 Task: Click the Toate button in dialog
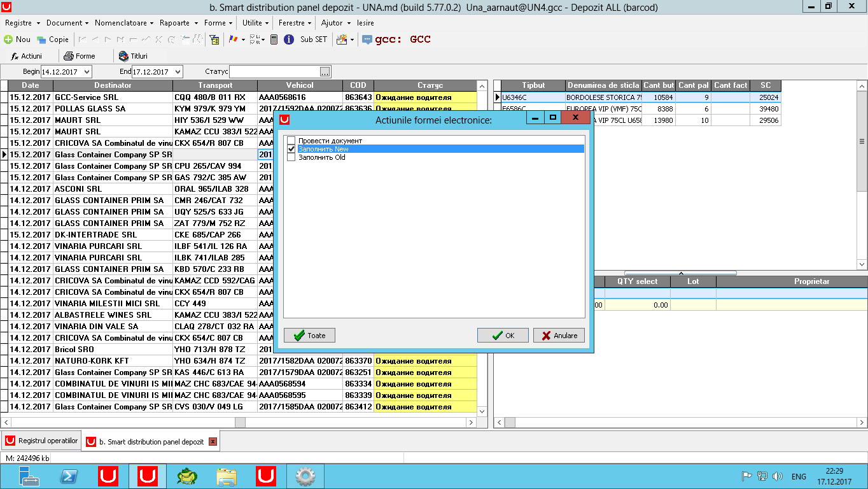click(x=309, y=336)
